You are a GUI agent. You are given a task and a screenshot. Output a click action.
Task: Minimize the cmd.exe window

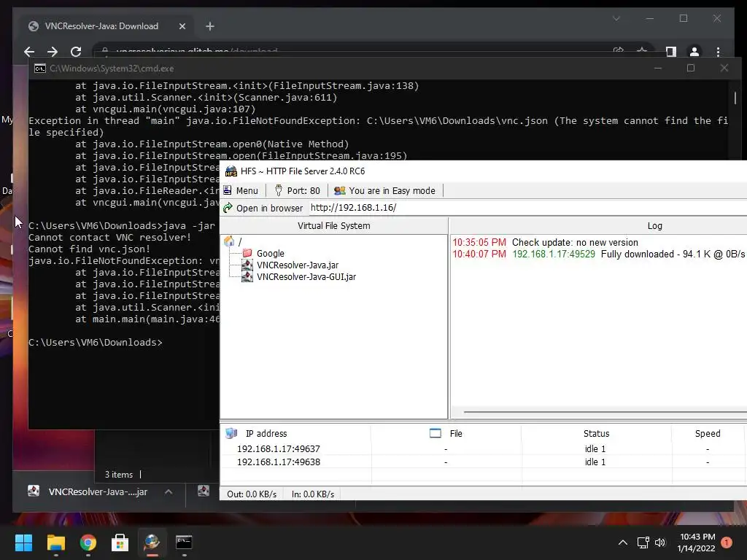click(x=658, y=69)
